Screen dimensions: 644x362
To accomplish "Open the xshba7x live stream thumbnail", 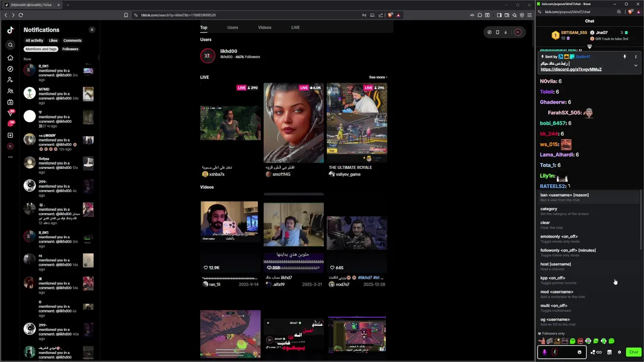I will [230, 123].
